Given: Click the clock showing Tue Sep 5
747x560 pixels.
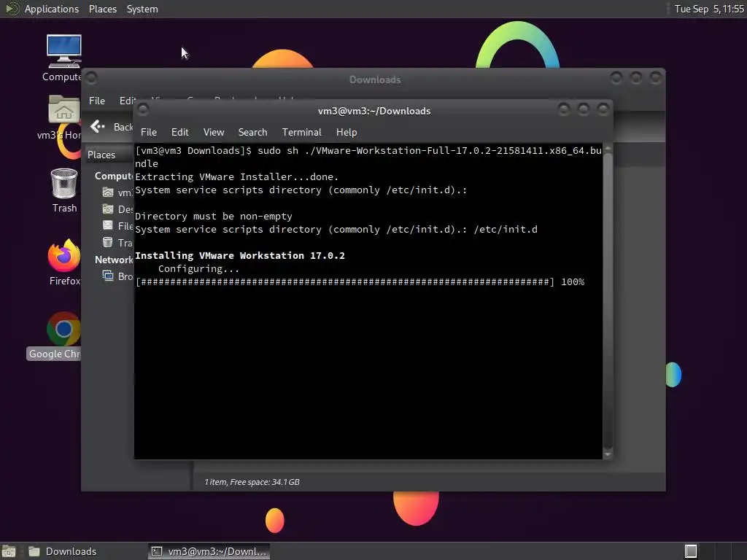Looking at the screenshot, I should [x=709, y=9].
